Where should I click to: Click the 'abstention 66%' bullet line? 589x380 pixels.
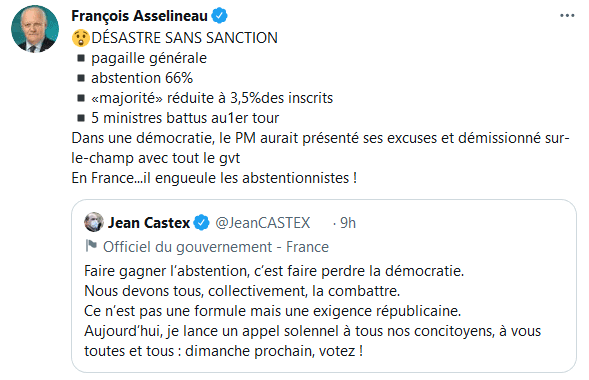tap(142, 78)
